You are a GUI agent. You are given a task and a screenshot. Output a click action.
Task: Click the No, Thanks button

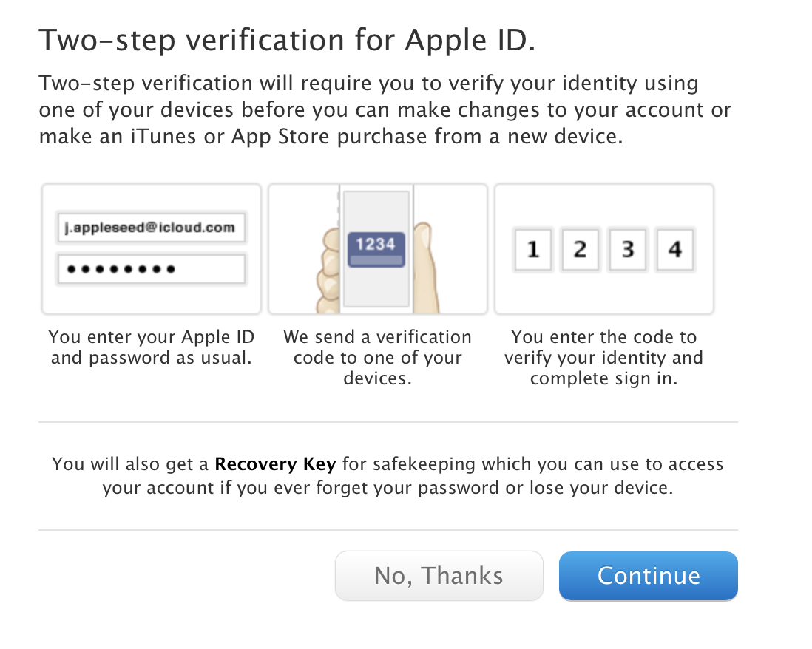point(439,576)
